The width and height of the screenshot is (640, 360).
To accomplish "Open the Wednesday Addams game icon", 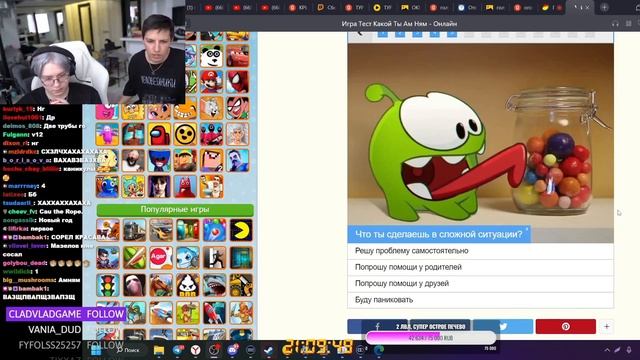I will [x=159, y=187].
